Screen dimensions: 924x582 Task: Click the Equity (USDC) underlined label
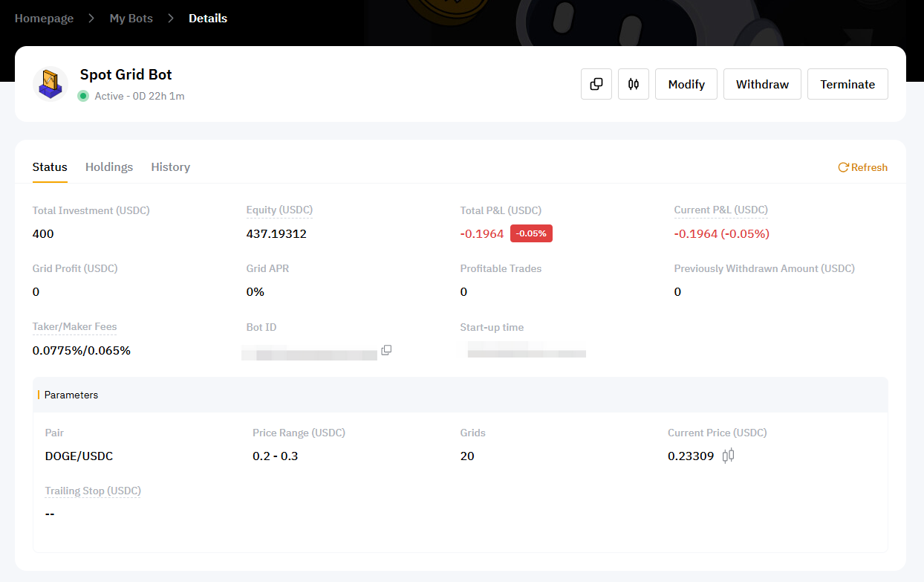(279, 210)
